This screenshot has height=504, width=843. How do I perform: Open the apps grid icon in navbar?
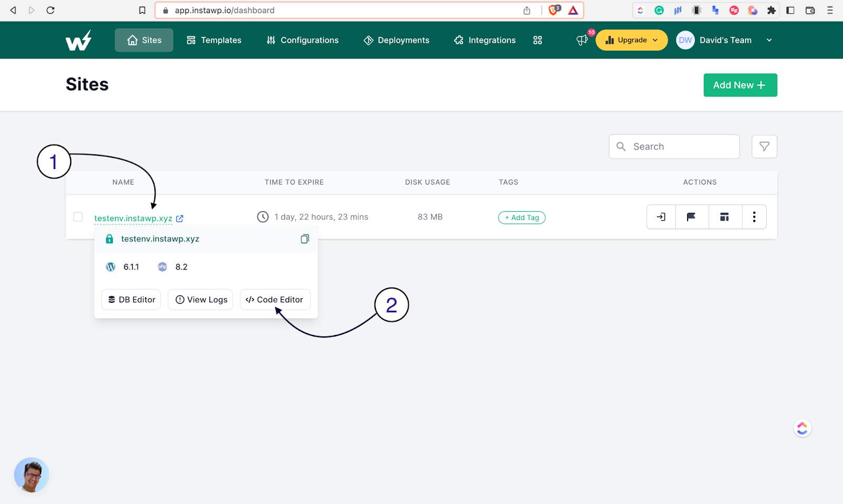coord(537,40)
